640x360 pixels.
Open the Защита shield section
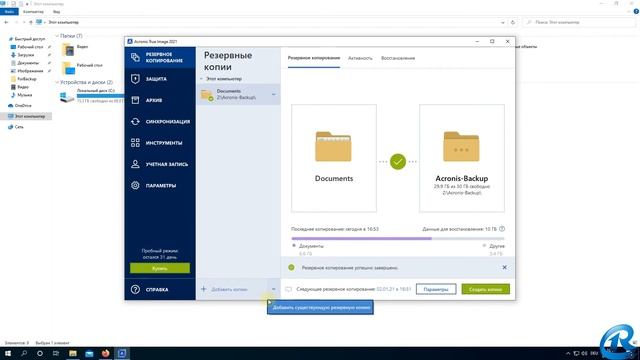coord(160,79)
